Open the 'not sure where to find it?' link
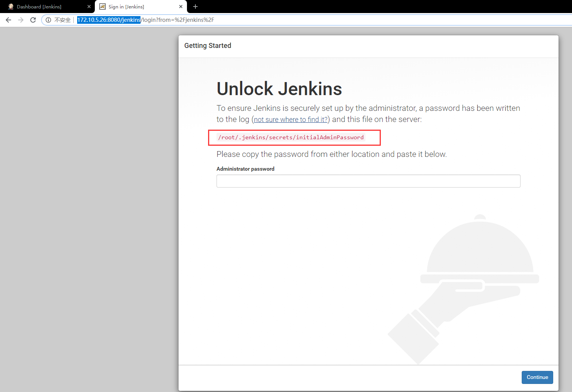 point(291,119)
